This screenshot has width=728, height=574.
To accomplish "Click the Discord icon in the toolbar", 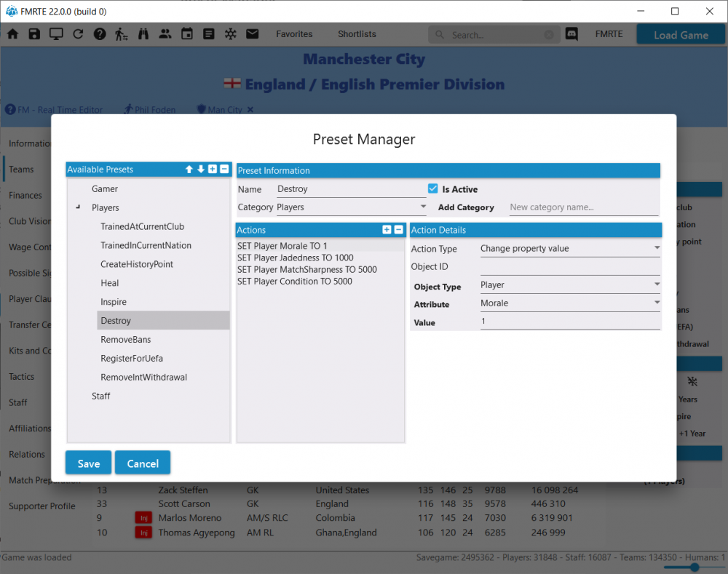I will (571, 34).
